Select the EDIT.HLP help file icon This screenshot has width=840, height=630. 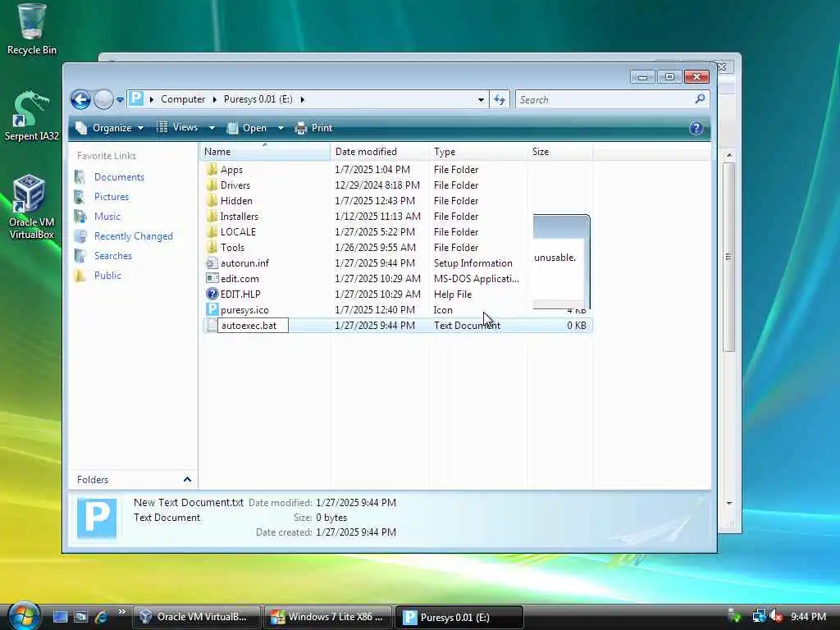click(212, 294)
